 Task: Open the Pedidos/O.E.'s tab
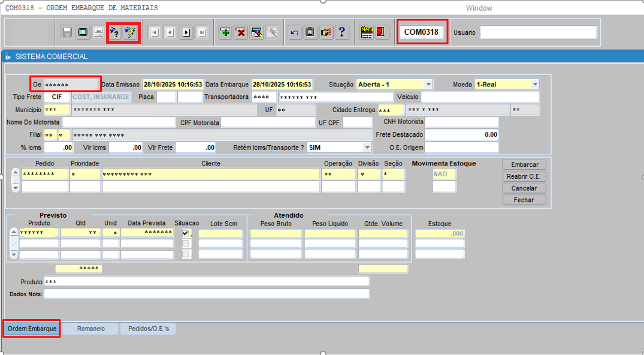148,329
